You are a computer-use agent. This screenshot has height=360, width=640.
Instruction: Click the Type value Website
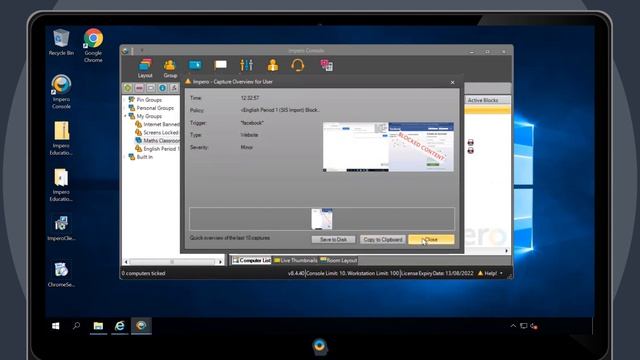249,135
